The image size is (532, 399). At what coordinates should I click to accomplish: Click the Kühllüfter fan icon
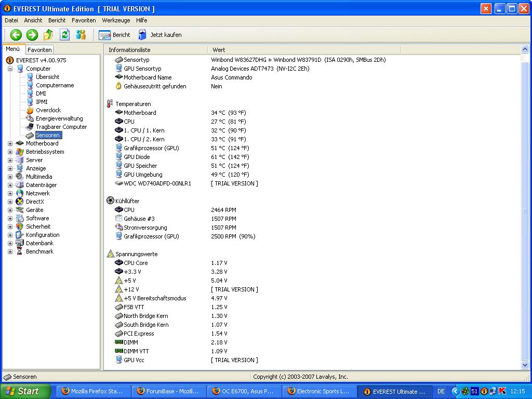coord(110,201)
